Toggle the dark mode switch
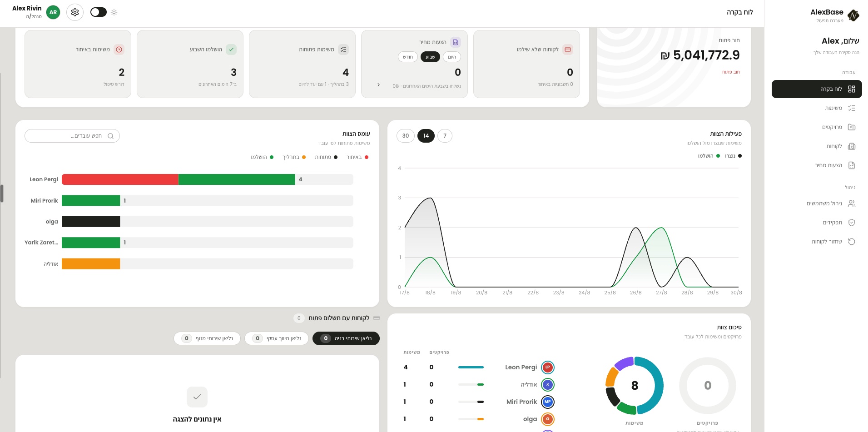 [x=99, y=12]
